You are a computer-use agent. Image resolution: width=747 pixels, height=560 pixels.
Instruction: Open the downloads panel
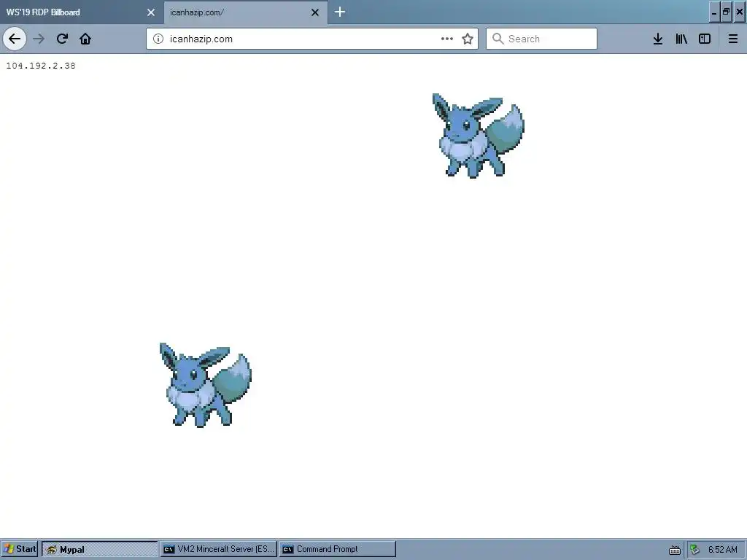pyautogui.click(x=658, y=39)
